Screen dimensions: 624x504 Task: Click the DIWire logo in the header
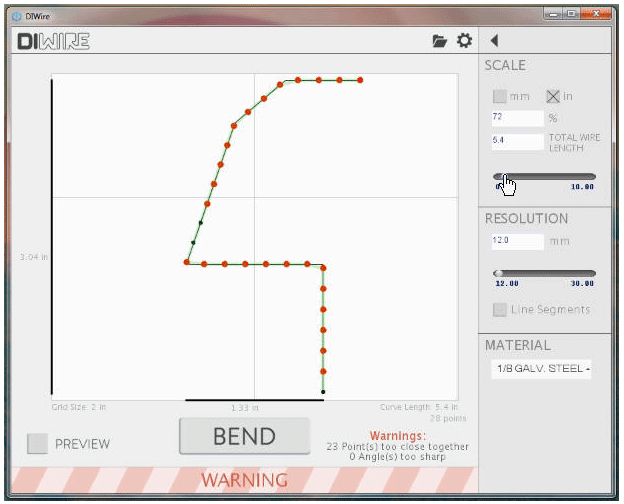coord(53,41)
